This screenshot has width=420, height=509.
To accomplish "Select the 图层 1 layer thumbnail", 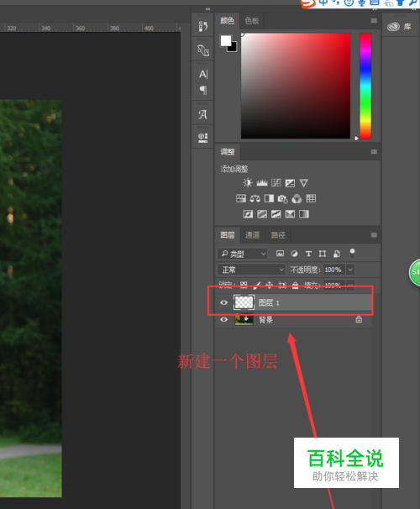I will tap(244, 302).
